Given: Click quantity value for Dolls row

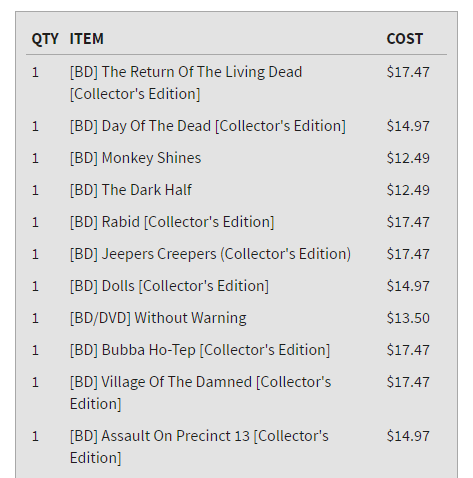Looking at the screenshot, I should 35,286.
